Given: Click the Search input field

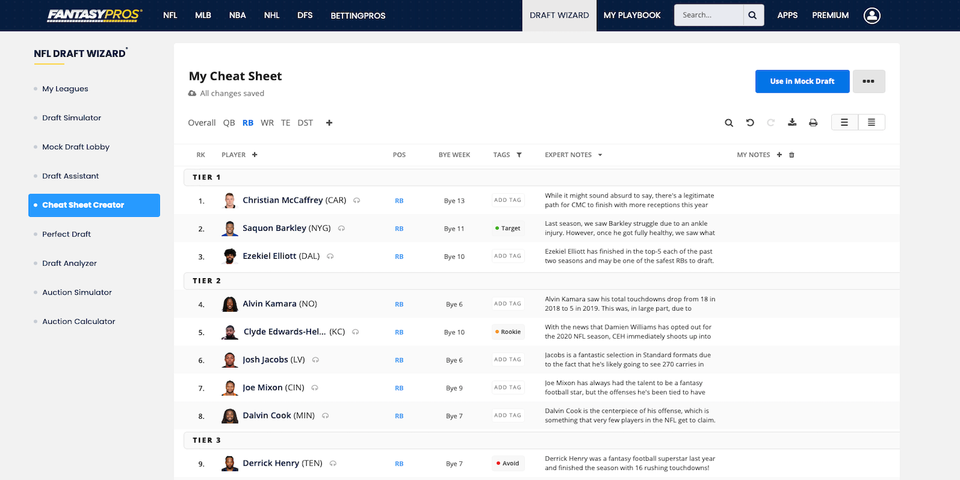Looking at the screenshot, I should click(709, 15).
